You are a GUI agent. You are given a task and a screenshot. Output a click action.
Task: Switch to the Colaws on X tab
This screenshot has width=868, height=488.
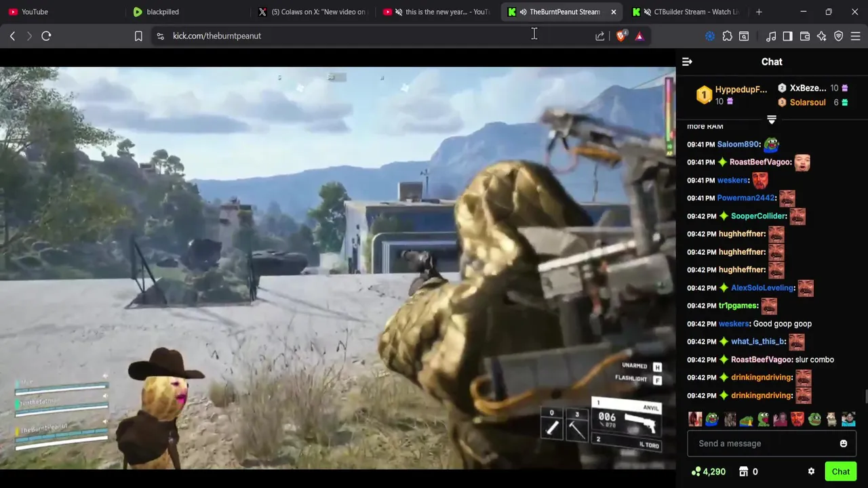coord(313,12)
